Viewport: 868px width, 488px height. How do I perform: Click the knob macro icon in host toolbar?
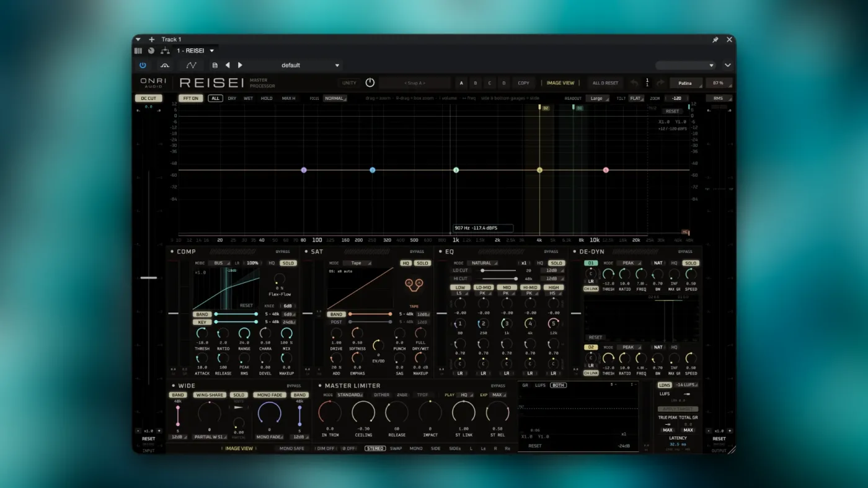click(165, 65)
